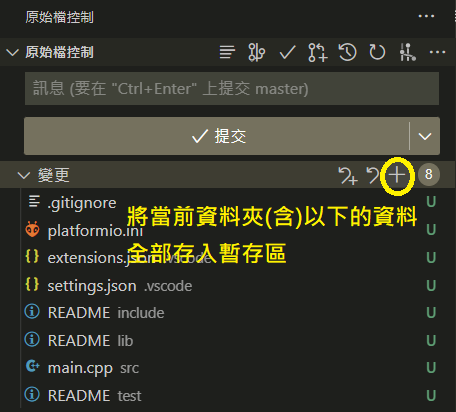Click the open changes icon in 變更 header

point(348,175)
